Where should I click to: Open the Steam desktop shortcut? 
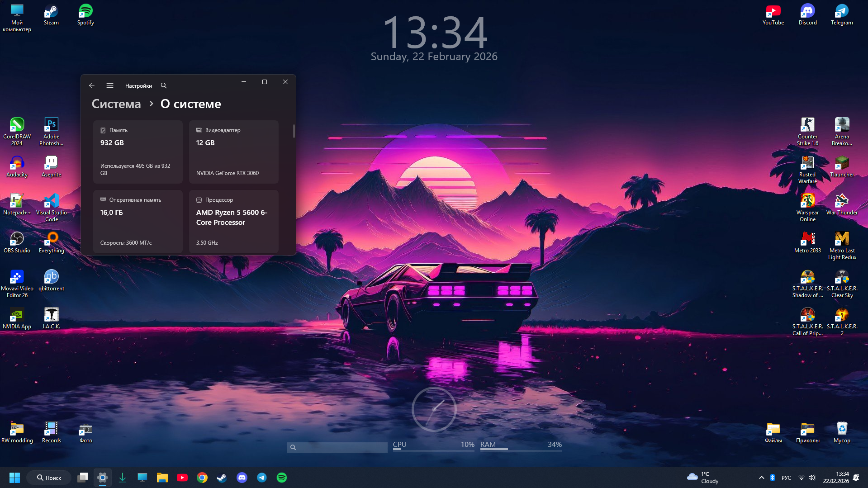tap(51, 14)
